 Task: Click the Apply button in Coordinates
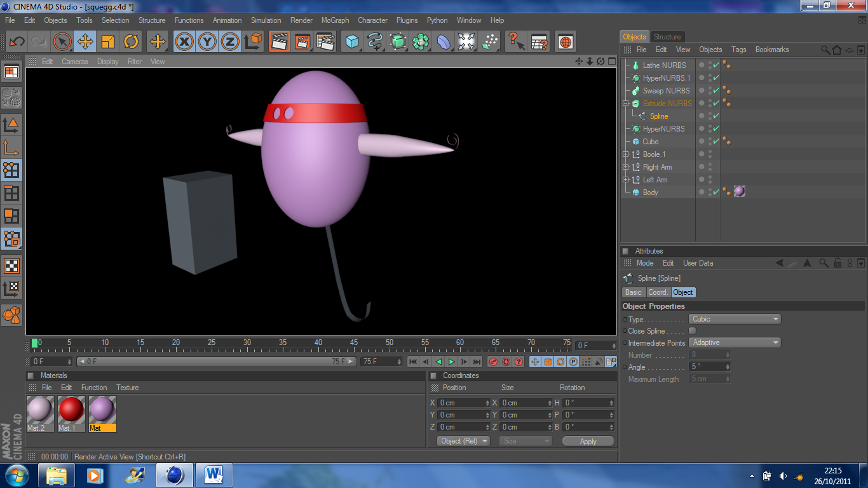pyautogui.click(x=588, y=441)
